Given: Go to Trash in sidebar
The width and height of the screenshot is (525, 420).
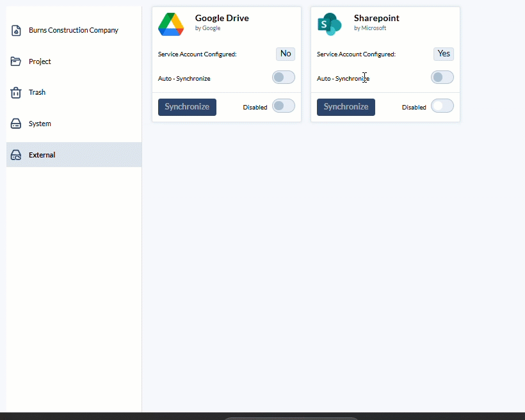Looking at the screenshot, I should click(74, 92).
